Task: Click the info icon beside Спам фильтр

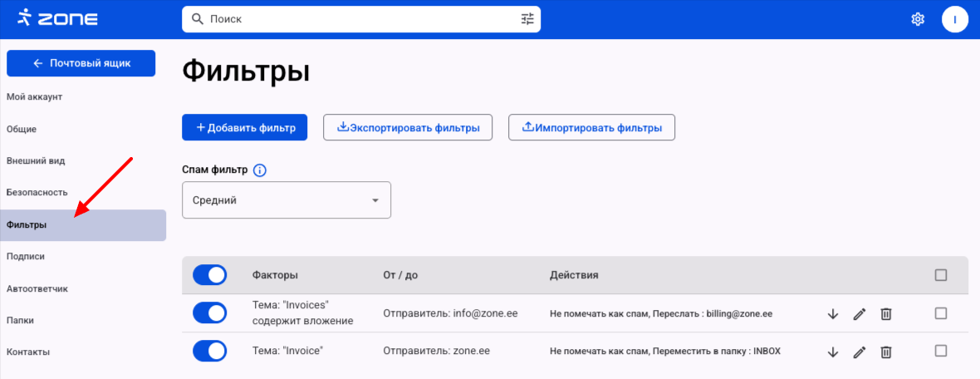Action: click(259, 170)
